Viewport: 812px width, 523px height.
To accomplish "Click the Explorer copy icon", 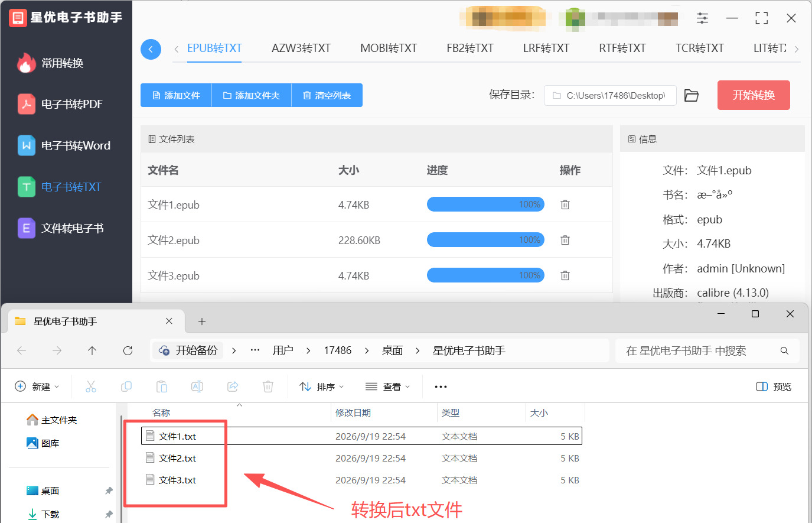I will coord(126,386).
